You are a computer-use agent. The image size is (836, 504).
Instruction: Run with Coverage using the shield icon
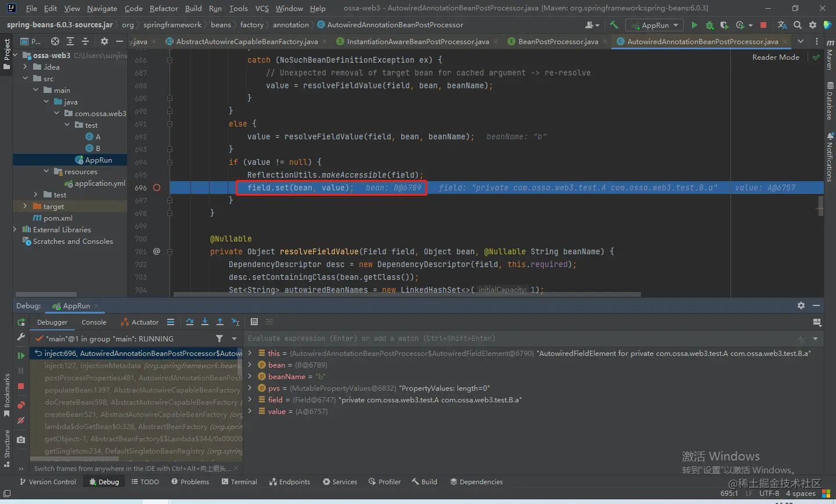(724, 25)
